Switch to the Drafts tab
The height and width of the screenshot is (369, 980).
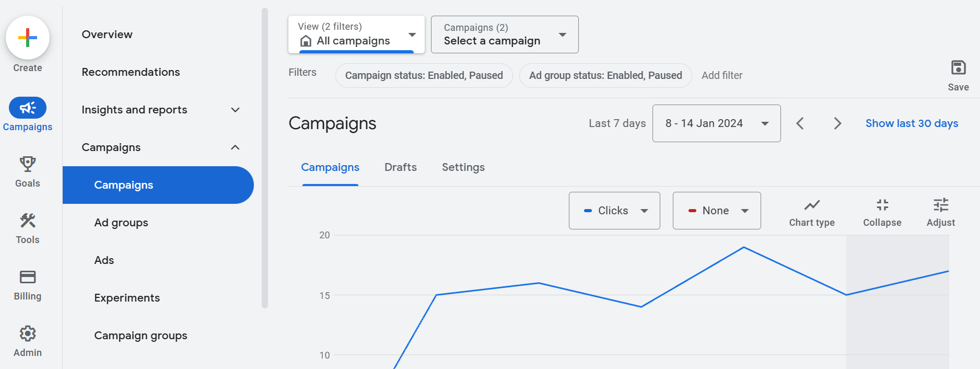click(401, 167)
